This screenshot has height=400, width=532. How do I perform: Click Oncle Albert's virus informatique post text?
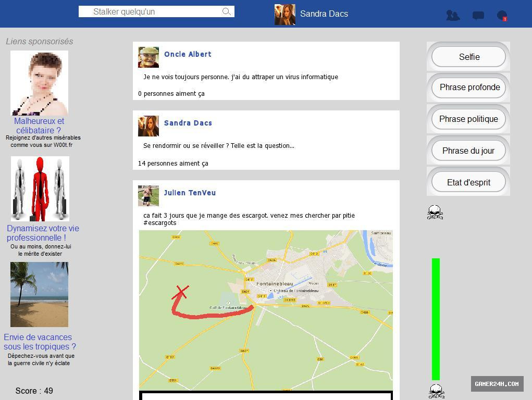tap(241, 77)
